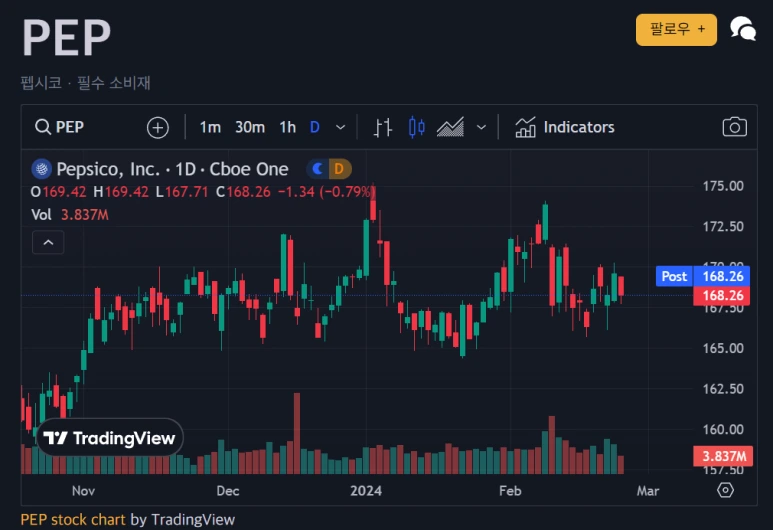Collapse the legend with the up chevron button
This screenshot has width=773, height=530.
(48, 242)
